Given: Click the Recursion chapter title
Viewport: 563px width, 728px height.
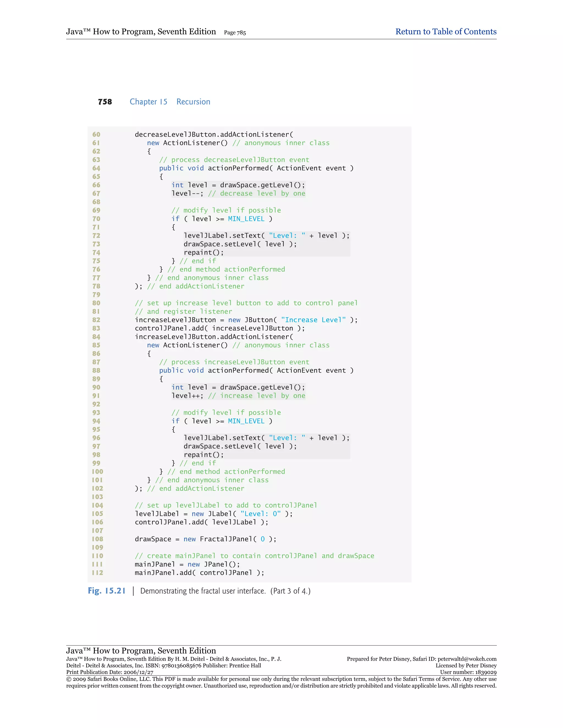Looking at the screenshot, I should pos(193,102).
